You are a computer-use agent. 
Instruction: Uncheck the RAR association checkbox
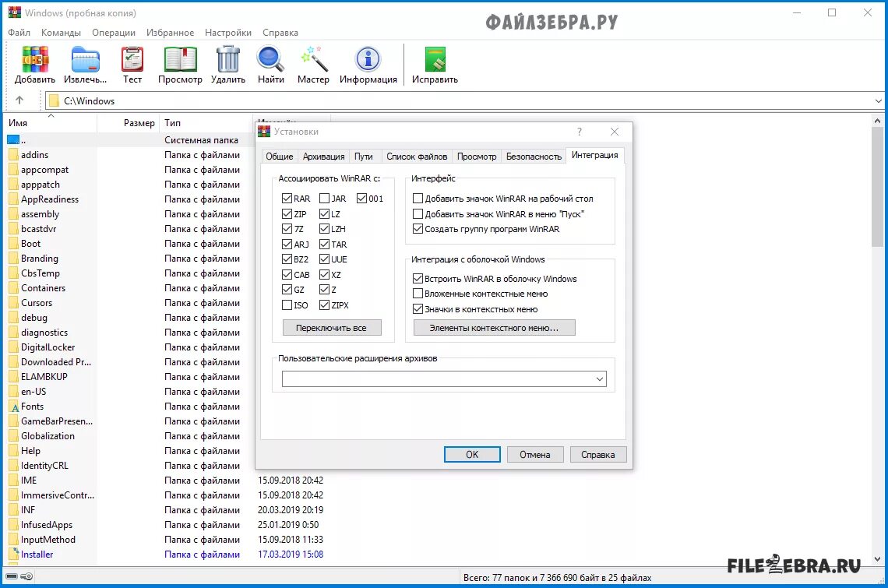coord(287,198)
